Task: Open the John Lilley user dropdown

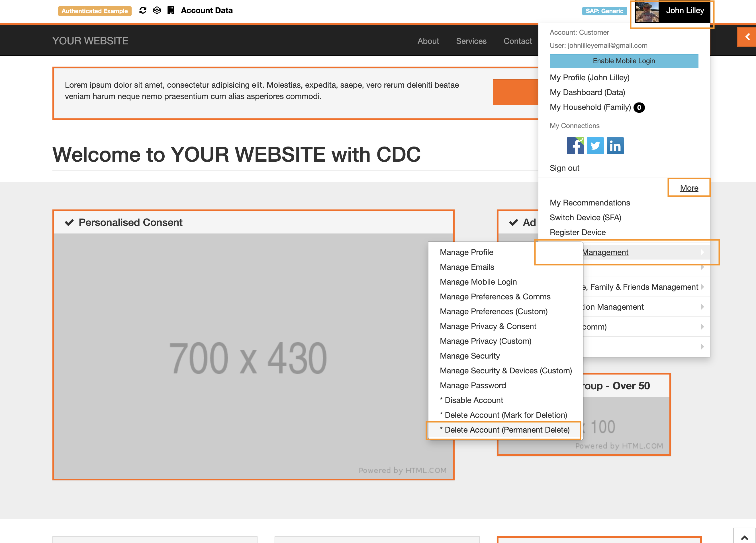Action: tap(685, 11)
